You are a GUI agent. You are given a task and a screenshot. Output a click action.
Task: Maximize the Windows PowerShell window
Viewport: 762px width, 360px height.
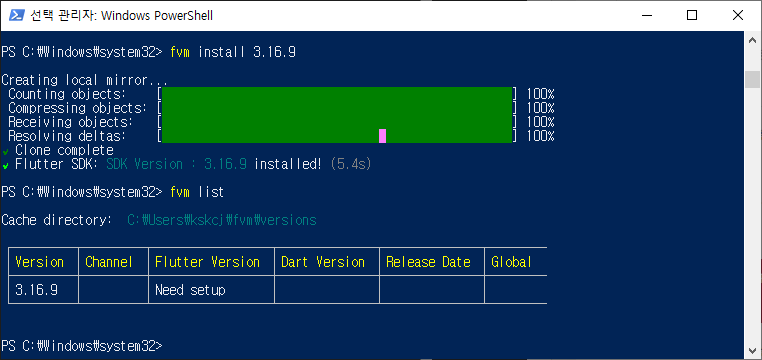point(692,16)
